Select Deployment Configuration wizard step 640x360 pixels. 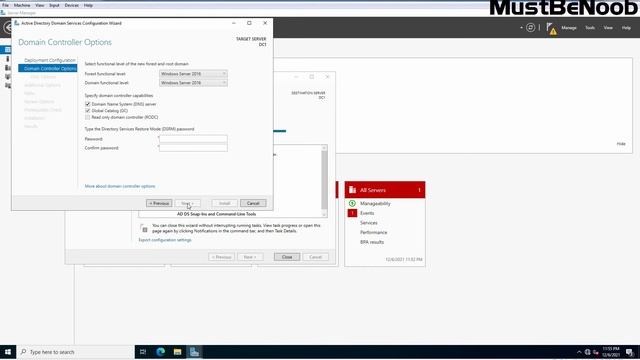(x=49, y=60)
